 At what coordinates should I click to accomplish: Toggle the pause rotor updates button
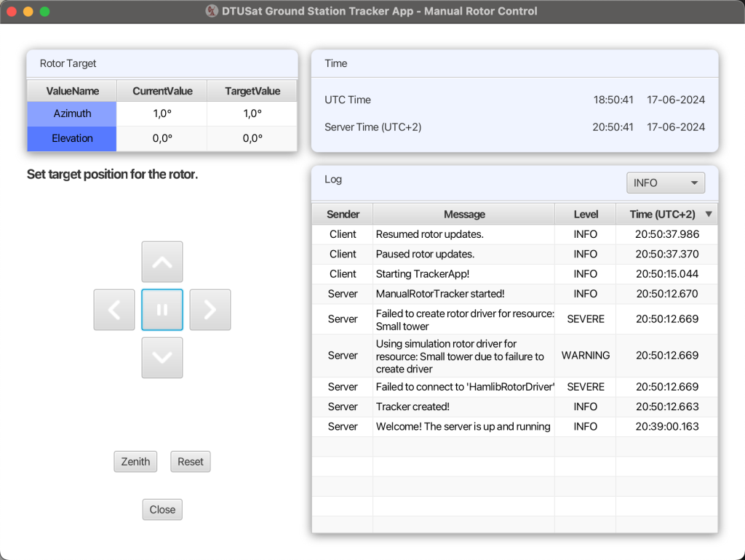pos(162,310)
